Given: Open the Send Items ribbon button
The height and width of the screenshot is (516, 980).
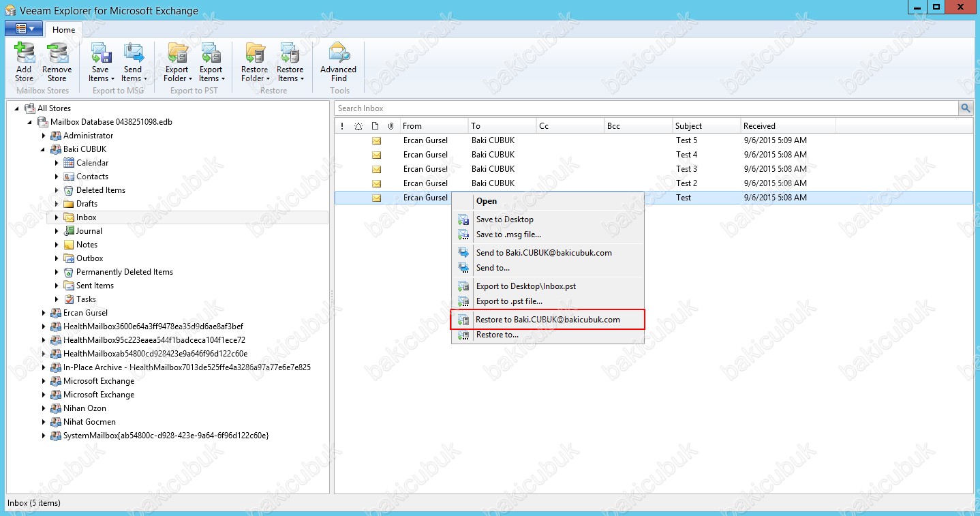Looking at the screenshot, I should (133, 61).
